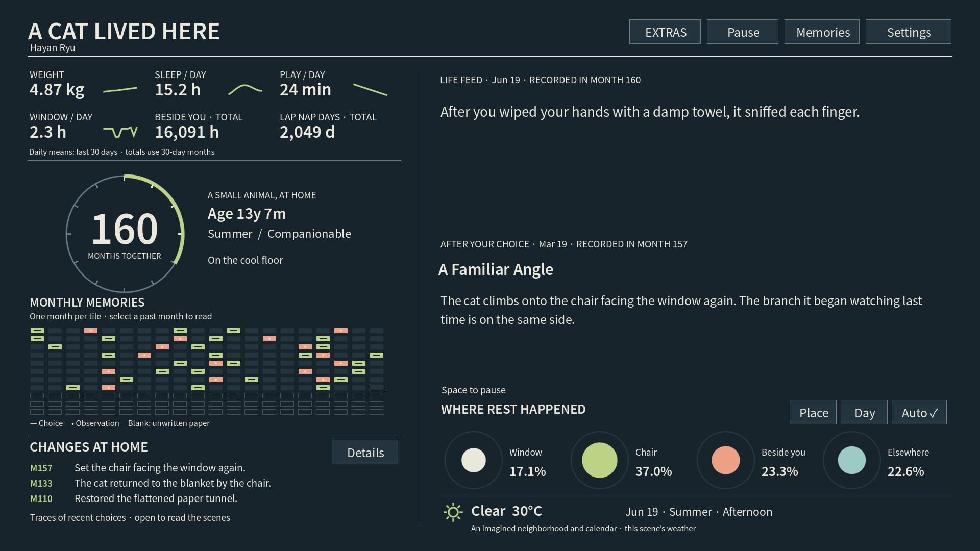Open the EXTRAS menu
Screen dimensions: 980x551
click(x=665, y=32)
